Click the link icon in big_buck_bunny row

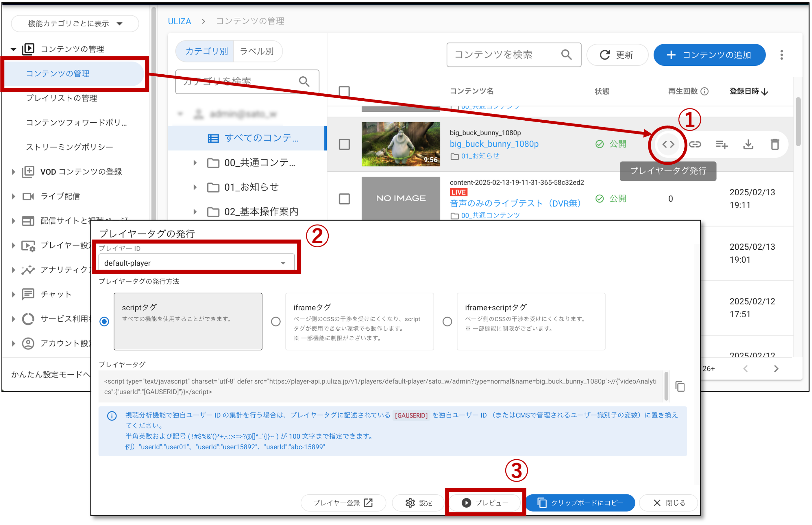(x=695, y=144)
